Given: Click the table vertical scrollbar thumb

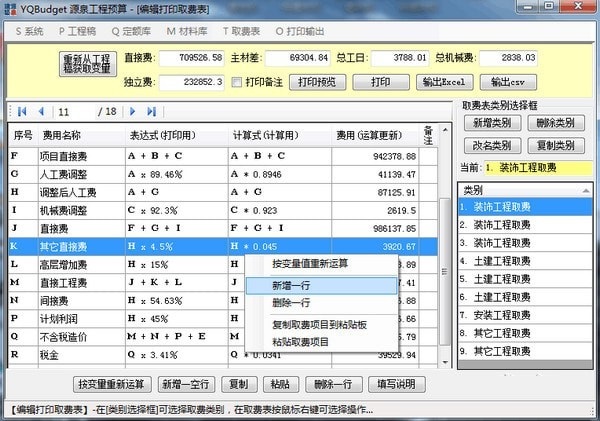Looking at the screenshot, I should coord(445,272).
